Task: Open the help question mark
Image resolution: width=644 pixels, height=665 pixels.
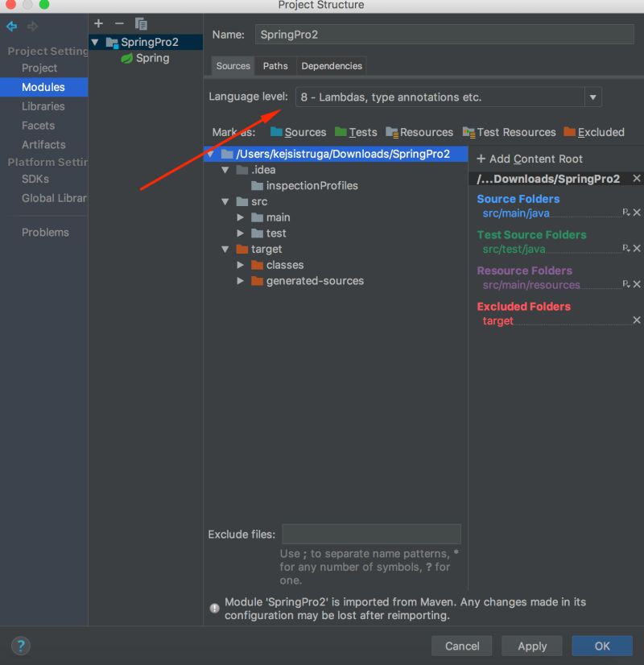Action: tap(21, 646)
